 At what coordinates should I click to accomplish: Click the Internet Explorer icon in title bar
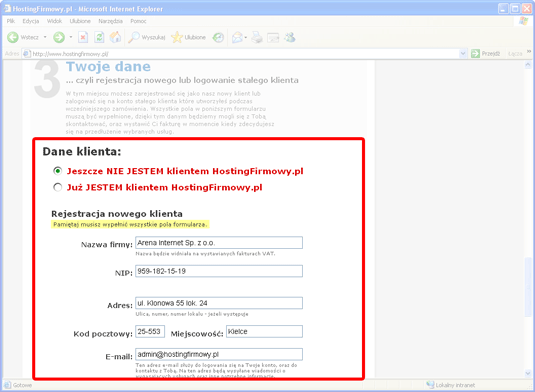pyautogui.click(x=7, y=8)
